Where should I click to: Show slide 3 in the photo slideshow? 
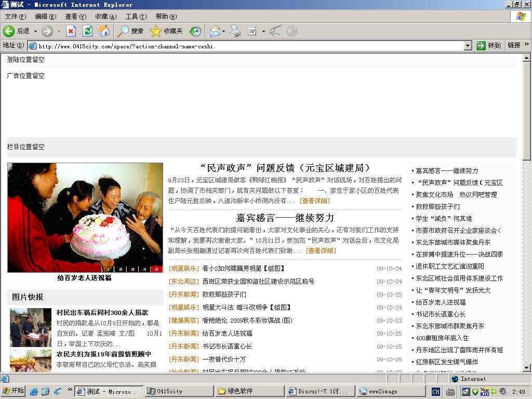tap(132, 269)
